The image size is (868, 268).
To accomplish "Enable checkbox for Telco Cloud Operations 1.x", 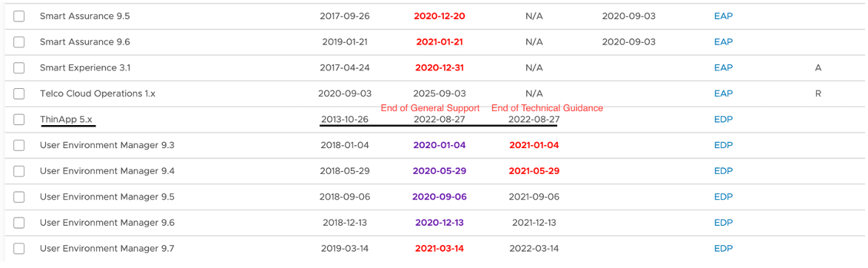I will point(18,93).
